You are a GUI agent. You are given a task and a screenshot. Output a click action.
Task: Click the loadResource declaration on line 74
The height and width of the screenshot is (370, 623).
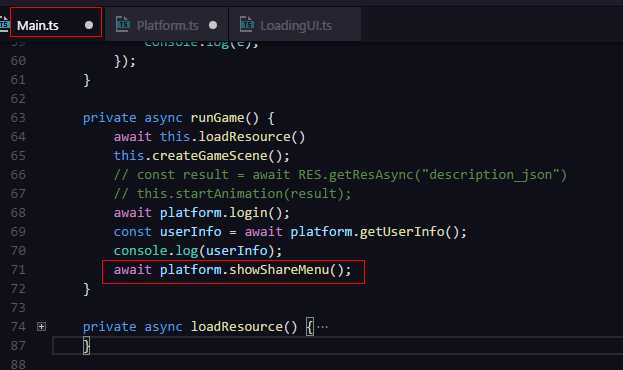point(237,327)
